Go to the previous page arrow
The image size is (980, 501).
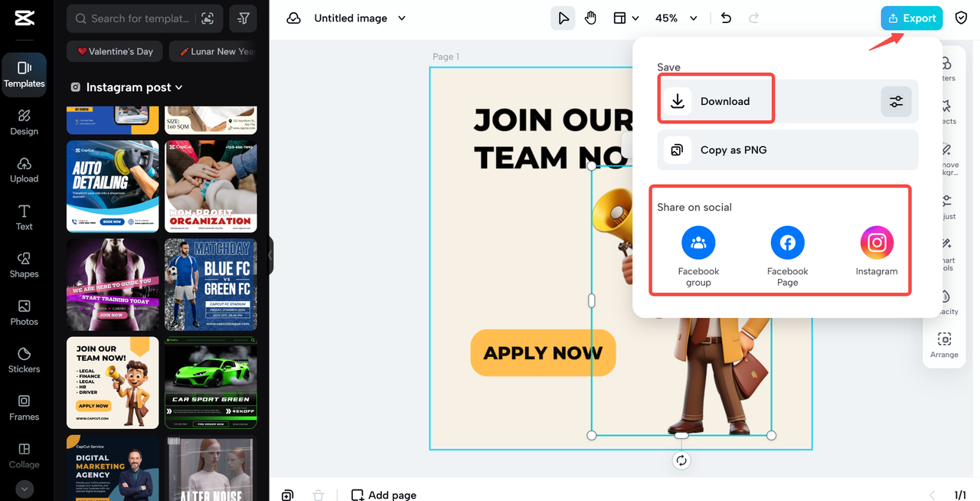pyautogui.click(x=933, y=495)
